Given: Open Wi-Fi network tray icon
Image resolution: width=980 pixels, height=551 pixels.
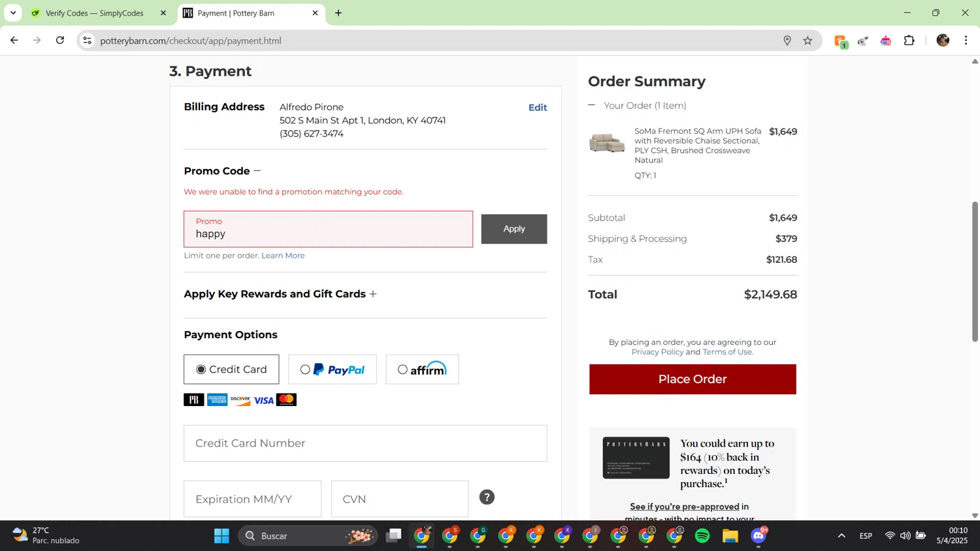Looking at the screenshot, I should [x=890, y=536].
